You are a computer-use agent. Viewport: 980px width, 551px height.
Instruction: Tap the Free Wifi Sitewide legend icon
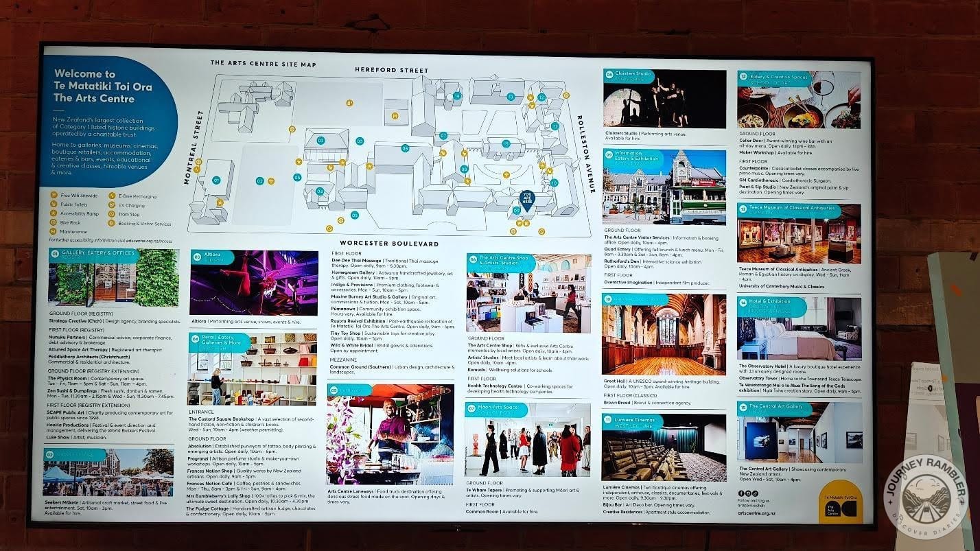coord(55,196)
